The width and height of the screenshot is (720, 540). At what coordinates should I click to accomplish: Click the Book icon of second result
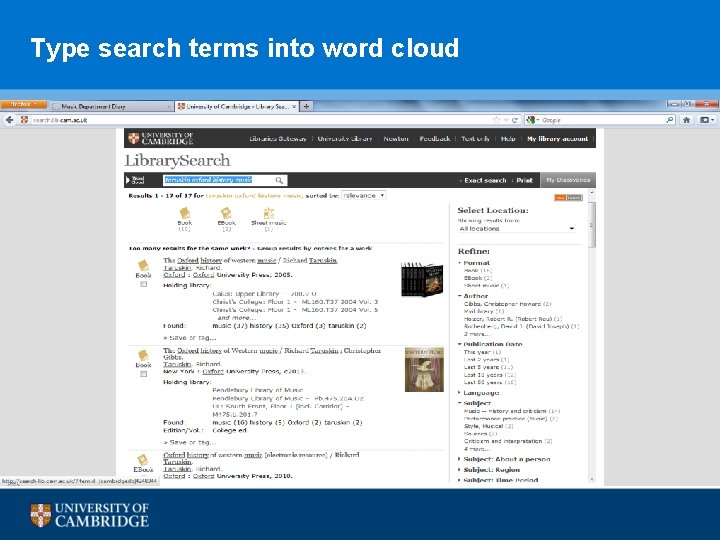point(143,355)
